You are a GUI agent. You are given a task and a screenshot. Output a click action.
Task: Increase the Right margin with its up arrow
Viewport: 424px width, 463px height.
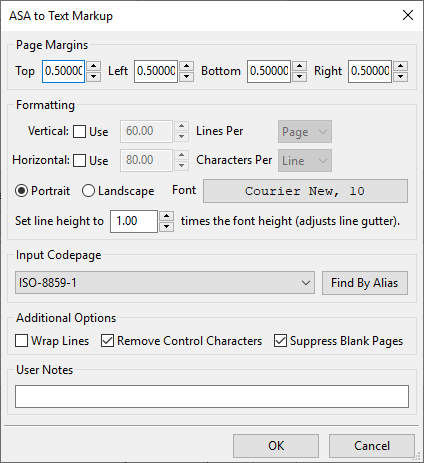[400, 66]
